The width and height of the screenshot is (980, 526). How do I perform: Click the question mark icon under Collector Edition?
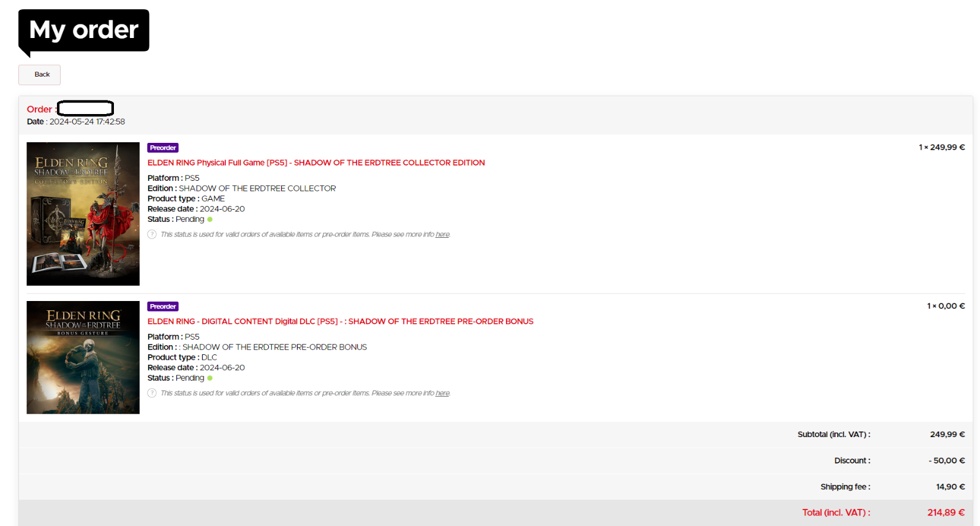coord(152,234)
